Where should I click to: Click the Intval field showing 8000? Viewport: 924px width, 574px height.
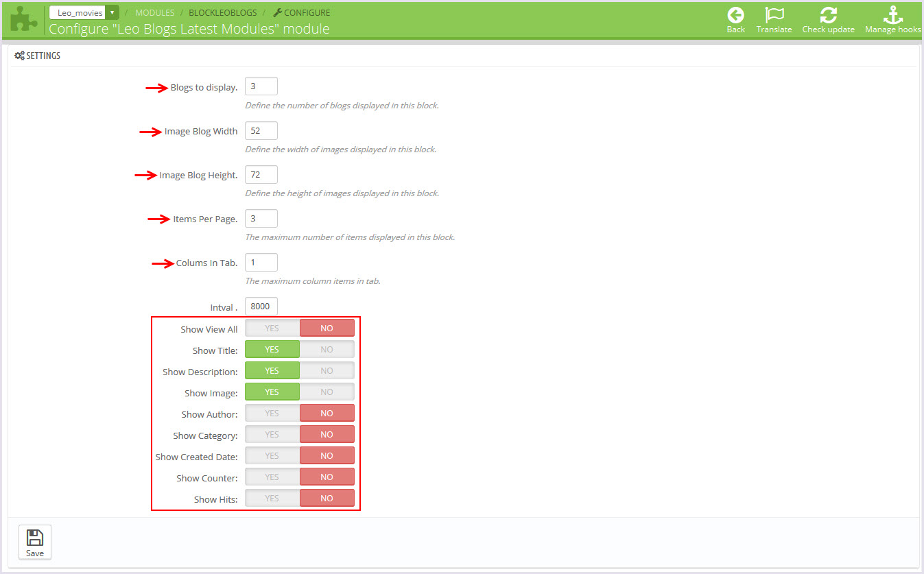(261, 306)
